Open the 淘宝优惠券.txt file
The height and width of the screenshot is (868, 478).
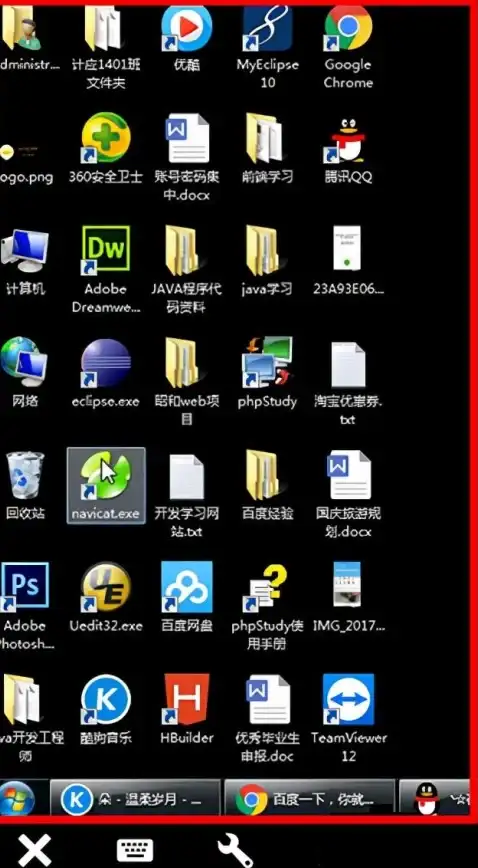(348, 365)
